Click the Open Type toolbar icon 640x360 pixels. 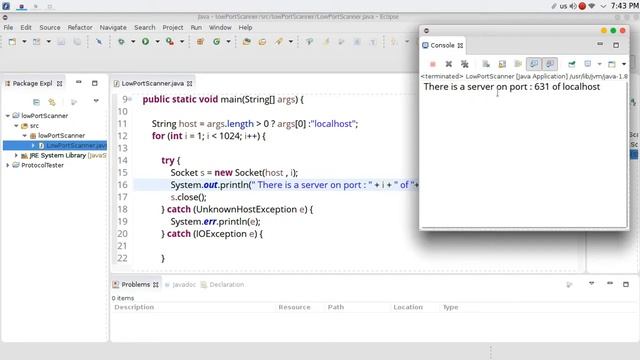pos(247,42)
